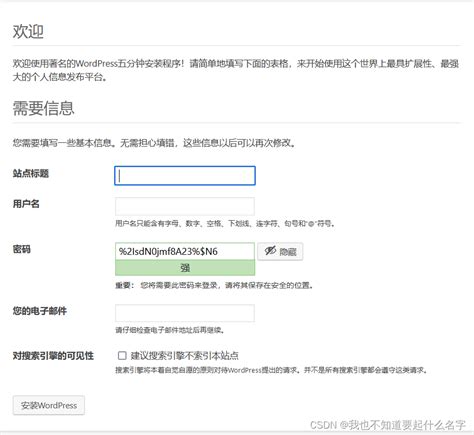This screenshot has height=435, width=474.
Task: Click the 需要信息 heading
Action: (44, 108)
